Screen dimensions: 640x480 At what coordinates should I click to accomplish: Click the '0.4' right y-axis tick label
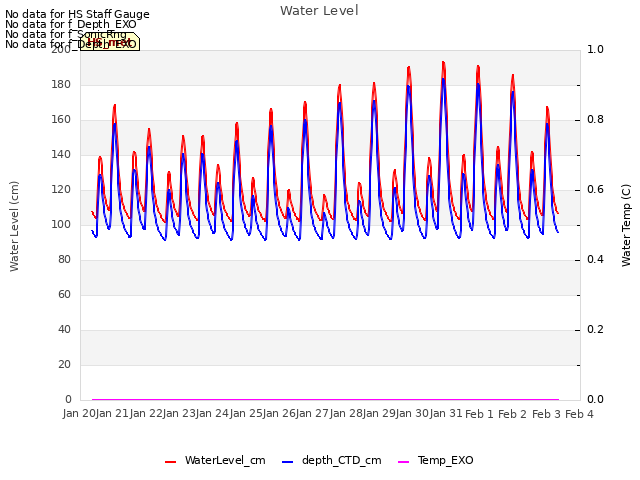point(596,260)
